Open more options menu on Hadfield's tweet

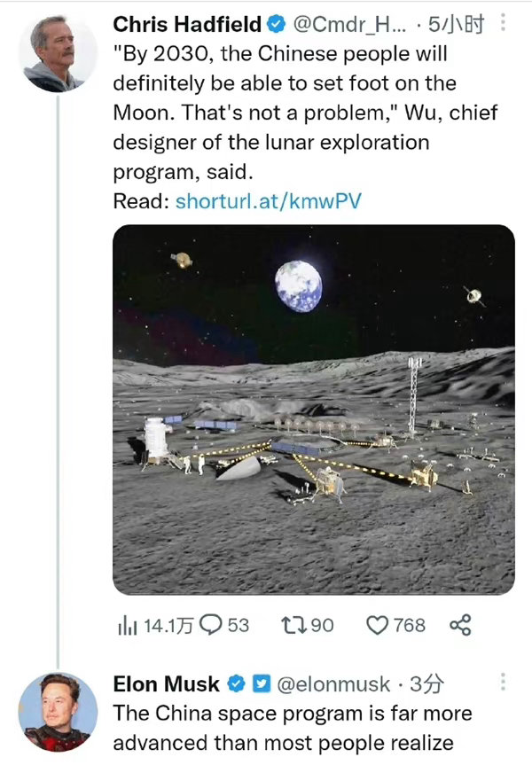(503, 22)
